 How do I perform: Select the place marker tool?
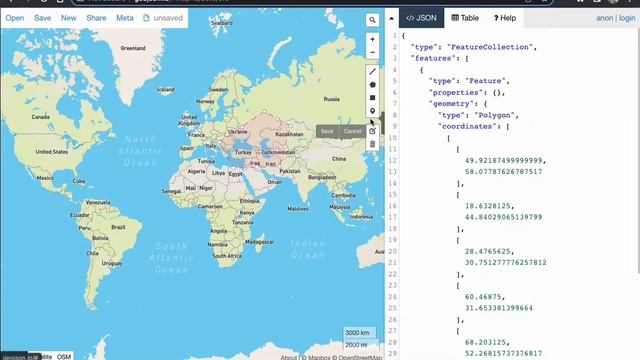(x=372, y=111)
